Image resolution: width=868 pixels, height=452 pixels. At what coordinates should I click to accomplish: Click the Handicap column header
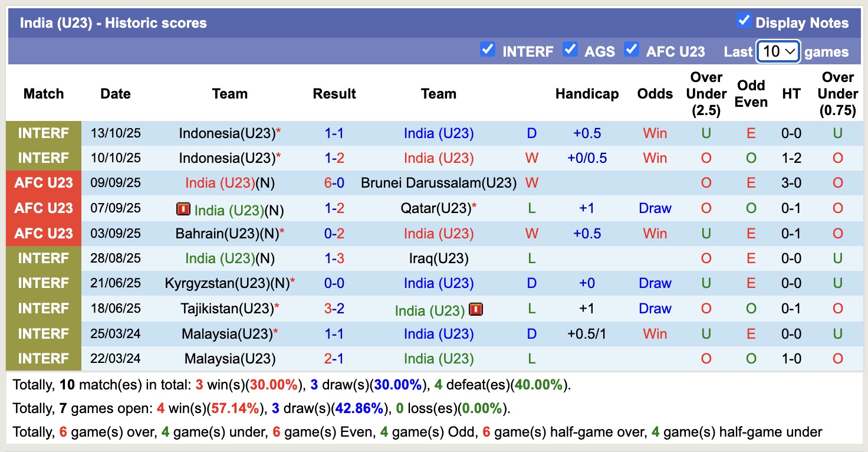[x=587, y=94]
